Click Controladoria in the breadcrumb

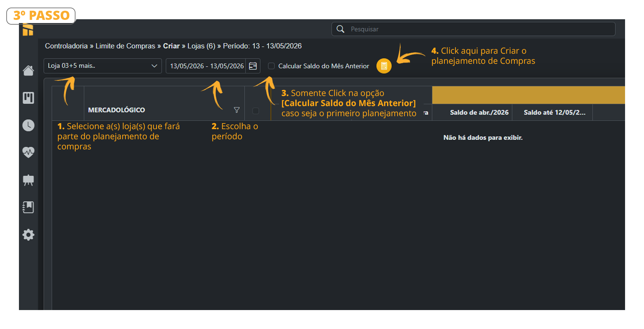(66, 46)
